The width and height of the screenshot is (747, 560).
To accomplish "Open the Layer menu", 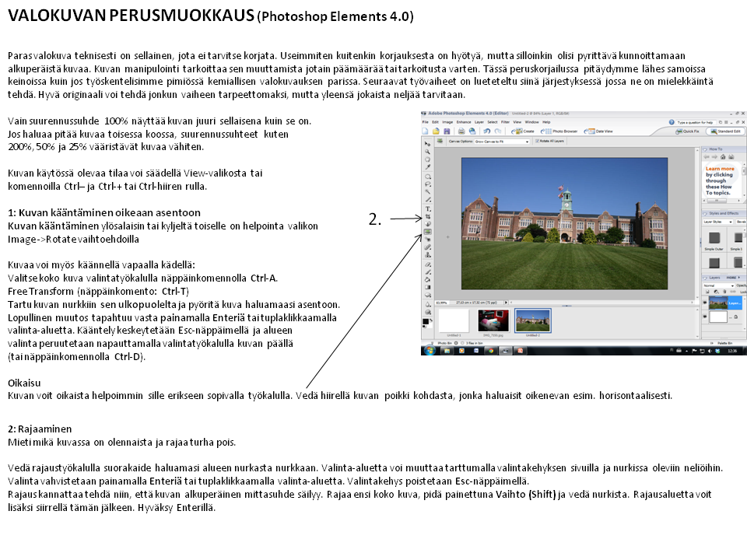I will [x=479, y=122].
